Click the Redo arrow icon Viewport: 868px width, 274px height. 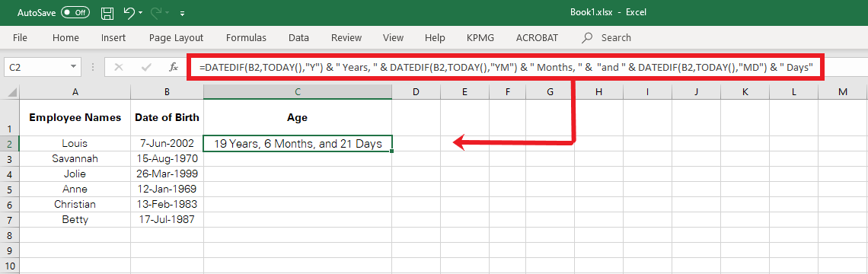tap(157, 12)
